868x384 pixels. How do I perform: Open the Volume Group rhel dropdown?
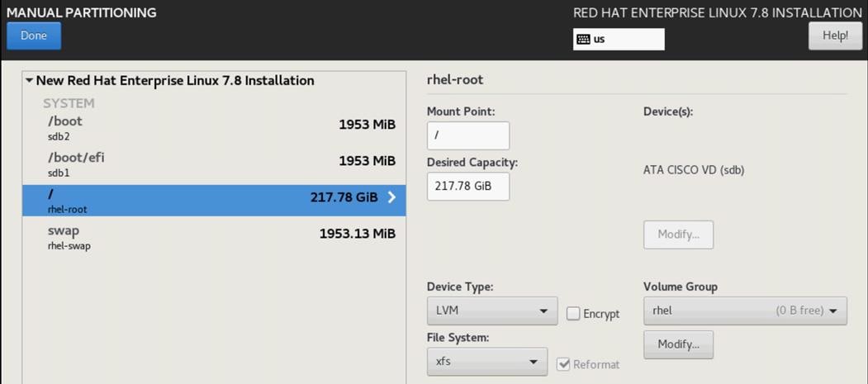coord(745,311)
